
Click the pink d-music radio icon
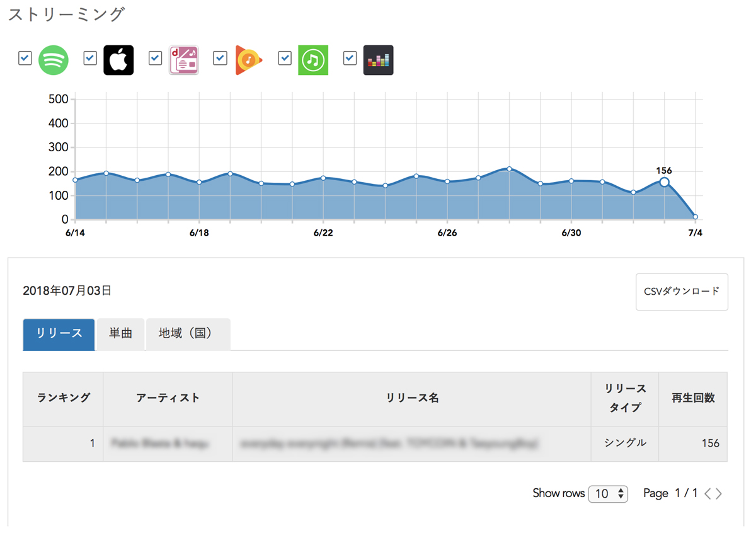183,60
